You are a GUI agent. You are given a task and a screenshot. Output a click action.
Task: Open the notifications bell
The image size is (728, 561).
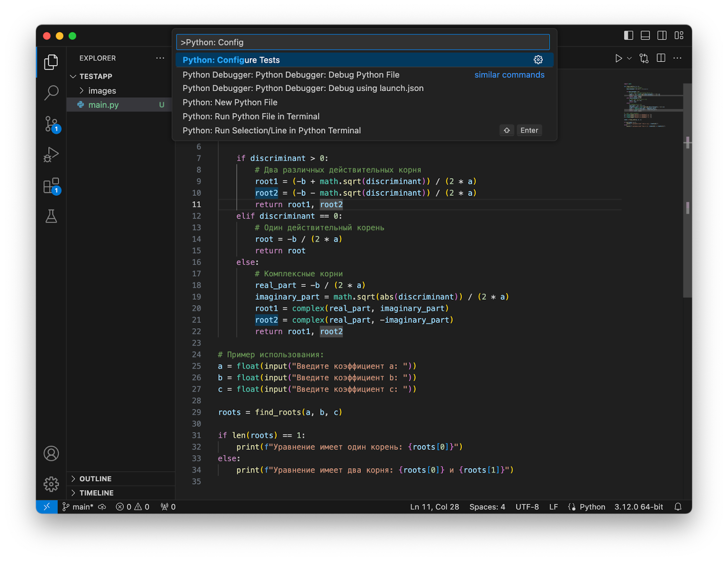coord(678,506)
